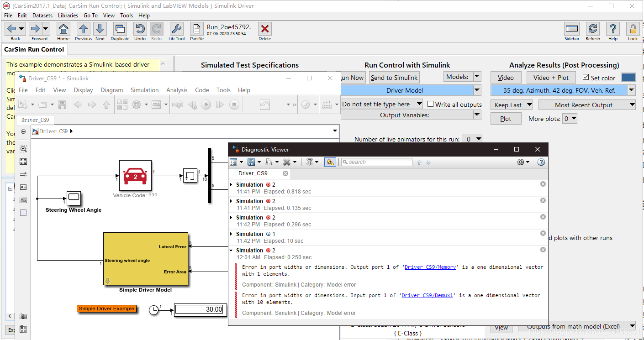Screen dimensions: 644x340
Task: Open the Driver Model dropdown
Action: click(477, 90)
